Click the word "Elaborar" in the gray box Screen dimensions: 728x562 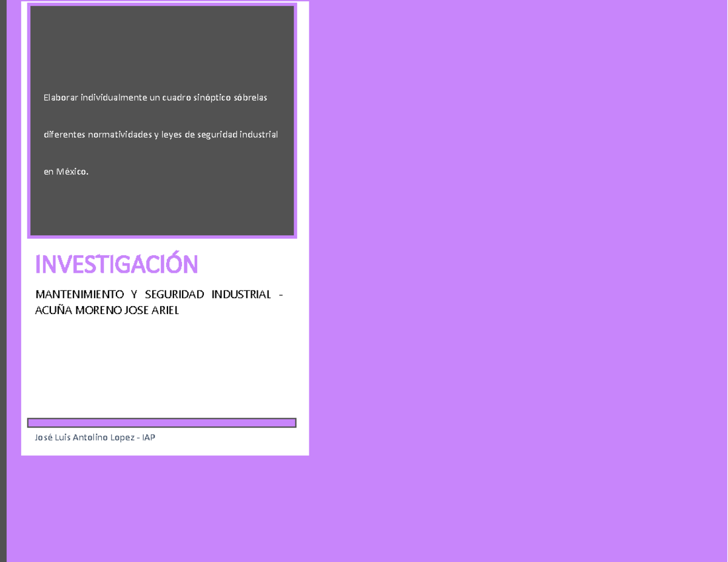point(61,98)
